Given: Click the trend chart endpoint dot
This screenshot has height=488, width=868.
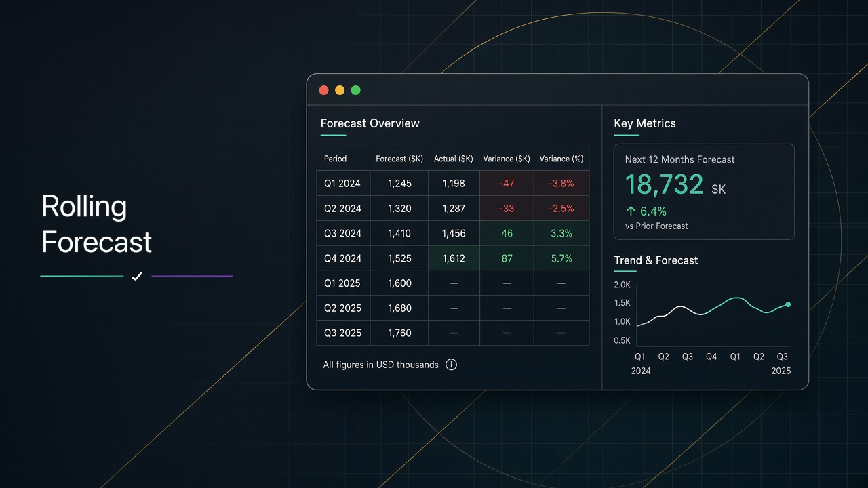Looking at the screenshot, I should [788, 305].
